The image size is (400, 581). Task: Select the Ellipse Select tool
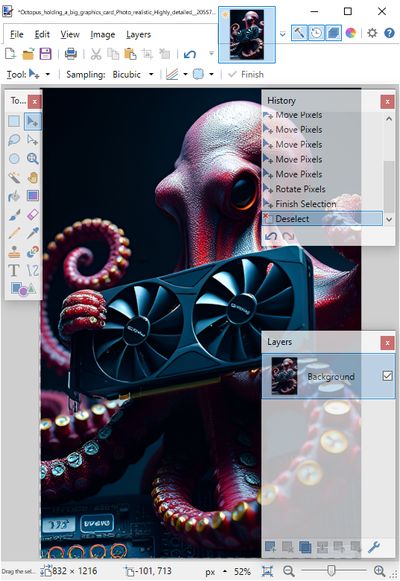point(14,159)
